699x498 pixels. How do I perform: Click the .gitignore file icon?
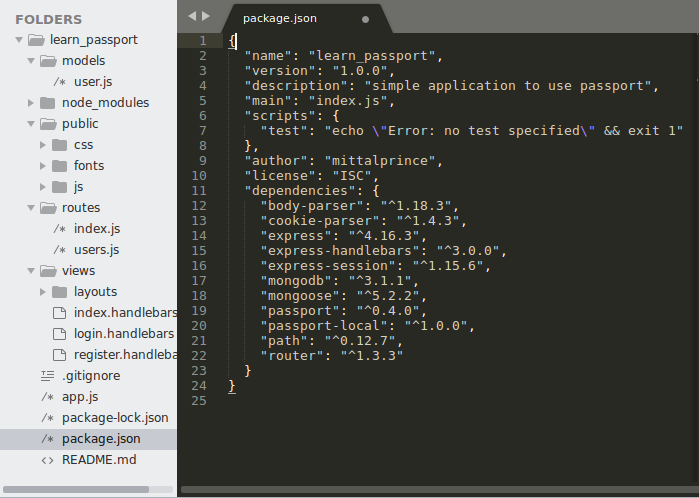point(48,376)
